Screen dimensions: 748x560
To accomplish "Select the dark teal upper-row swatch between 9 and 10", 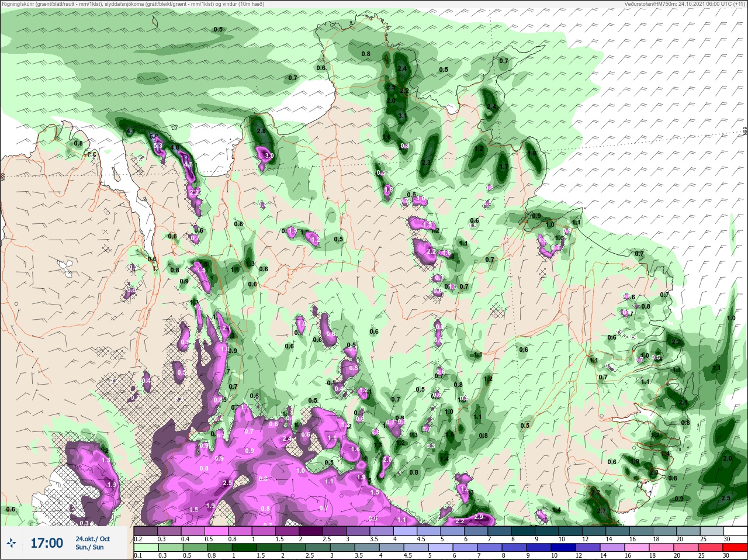I will point(547,531).
